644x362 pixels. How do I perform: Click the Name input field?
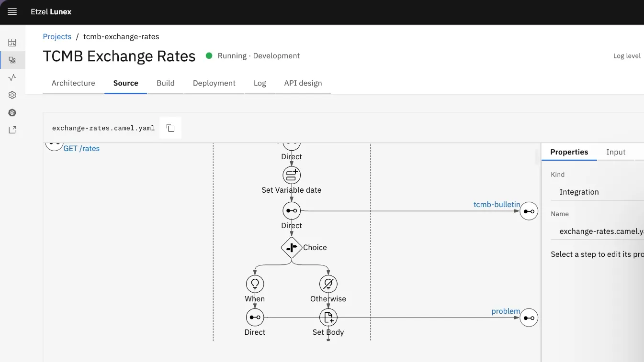click(x=598, y=231)
